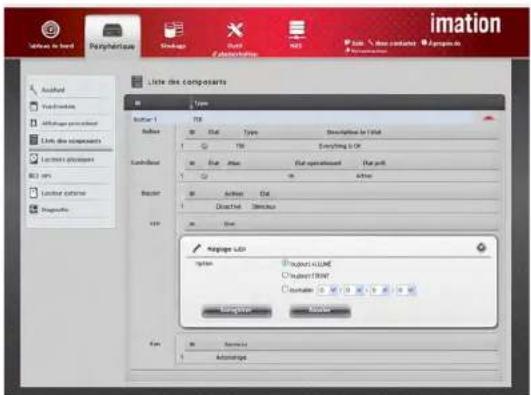This screenshot has width=531, height=395.
Task: Collapse Boîtier 1 row using red arrow
Action: click(488, 118)
